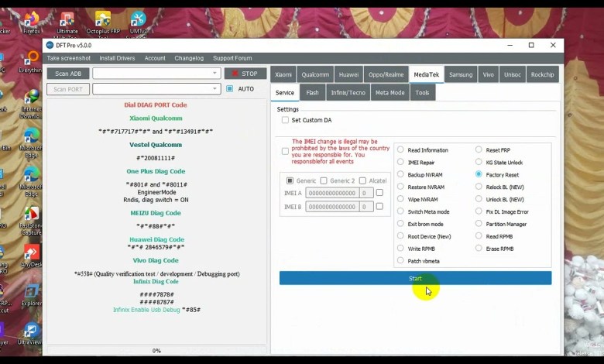Enable the Set Custom DA checkbox
The width and height of the screenshot is (604, 364).
285,120
